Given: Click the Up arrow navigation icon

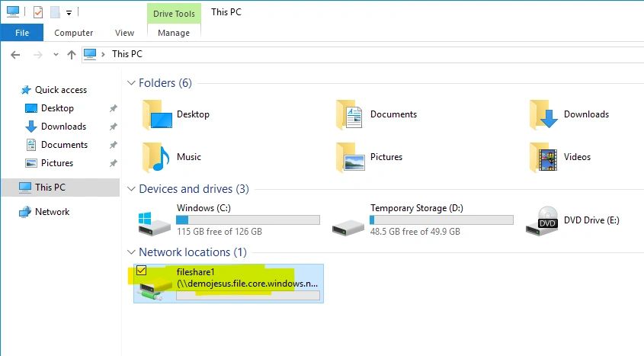Looking at the screenshot, I should point(72,54).
